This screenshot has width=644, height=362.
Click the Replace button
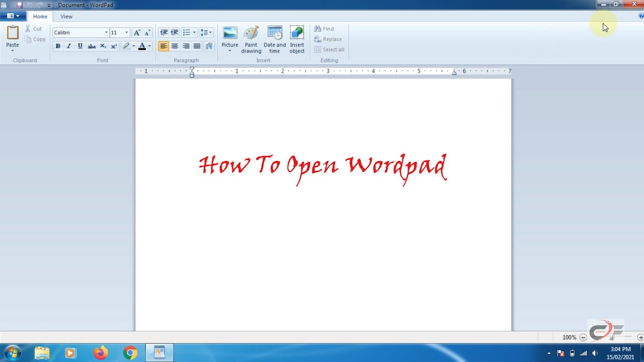coord(328,39)
